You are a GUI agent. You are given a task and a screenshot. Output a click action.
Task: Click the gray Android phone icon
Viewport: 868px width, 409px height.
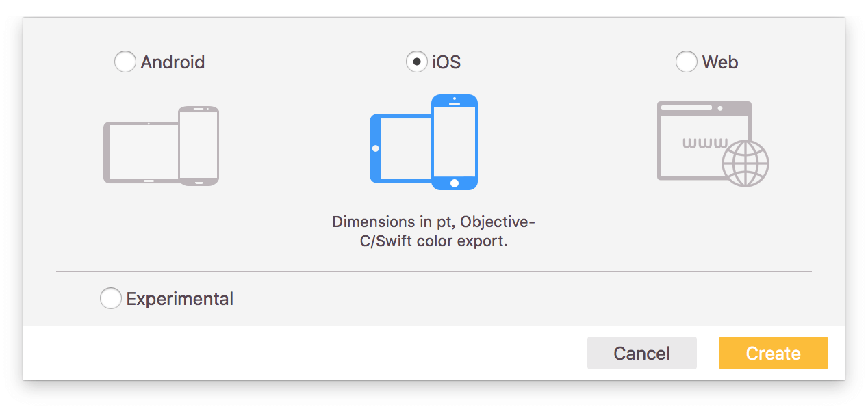[199, 145]
